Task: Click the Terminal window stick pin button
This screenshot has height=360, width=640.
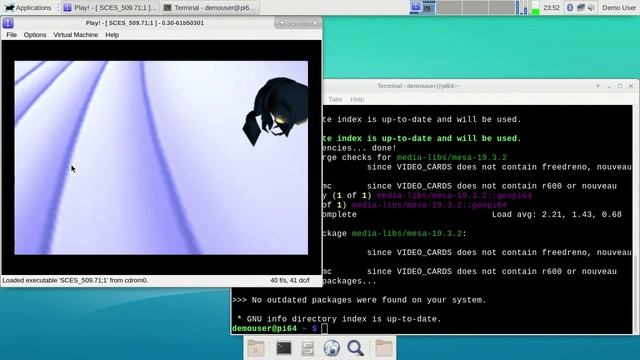Action: [x=598, y=86]
